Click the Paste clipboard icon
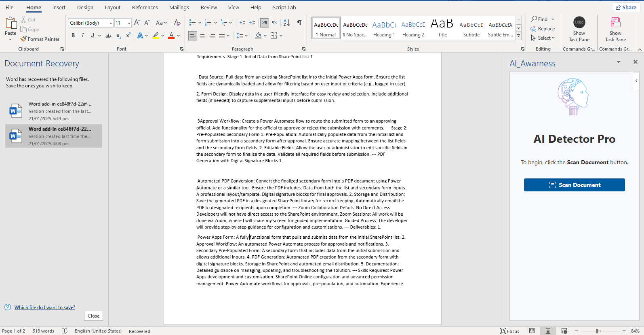Image resolution: width=644 pixels, height=335 pixels. click(11, 23)
